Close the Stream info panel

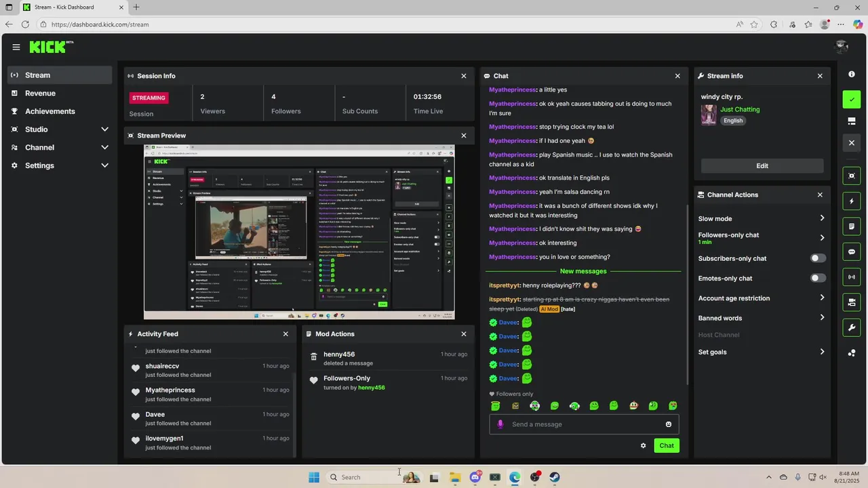pyautogui.click(x=820, y=76)
